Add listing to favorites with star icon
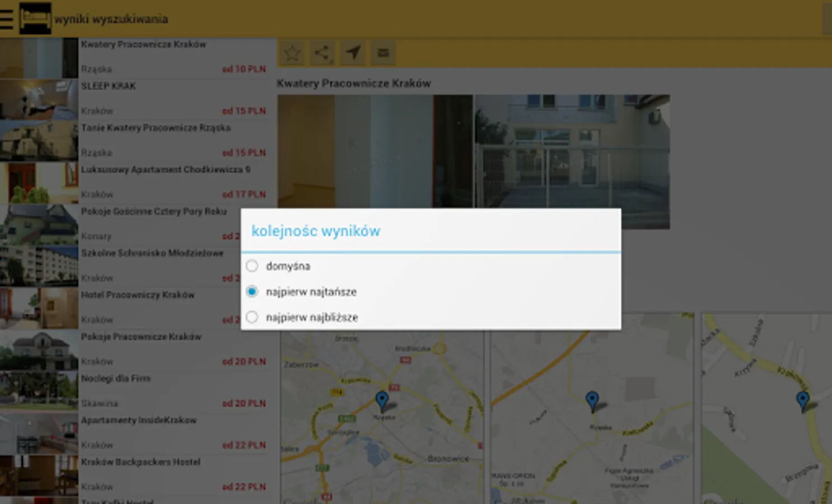The image size is (832, 504). (292, 53)
